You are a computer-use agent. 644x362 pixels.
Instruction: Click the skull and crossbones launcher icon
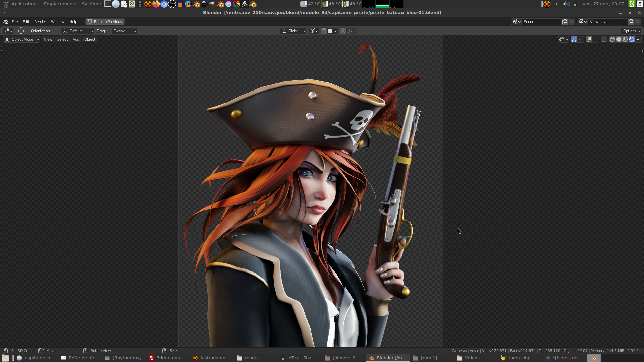245,4
